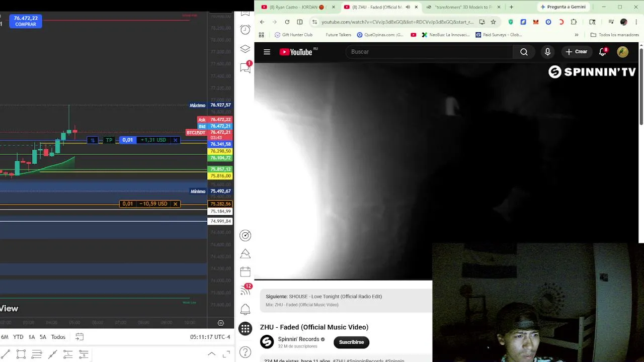Viewport: 644px width, 362px height.
Task: Cancel the -10,59 USD stop order
Action: pos(175,204)
